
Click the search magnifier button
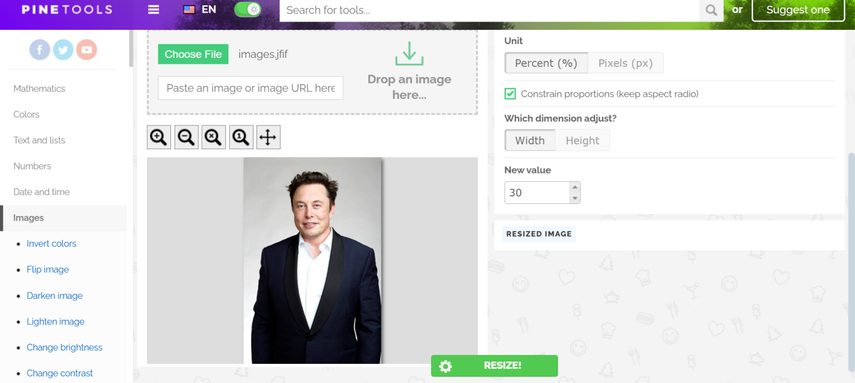coord(711,10)
